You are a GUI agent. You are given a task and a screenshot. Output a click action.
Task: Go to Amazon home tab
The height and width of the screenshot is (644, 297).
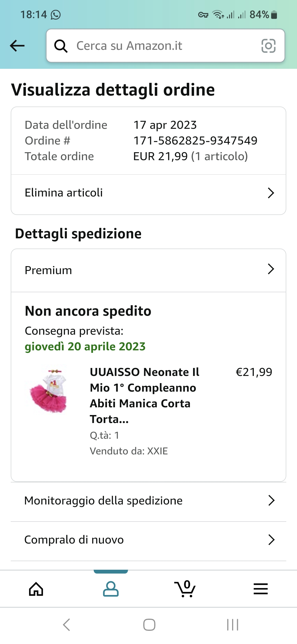(x=36, y=589)
